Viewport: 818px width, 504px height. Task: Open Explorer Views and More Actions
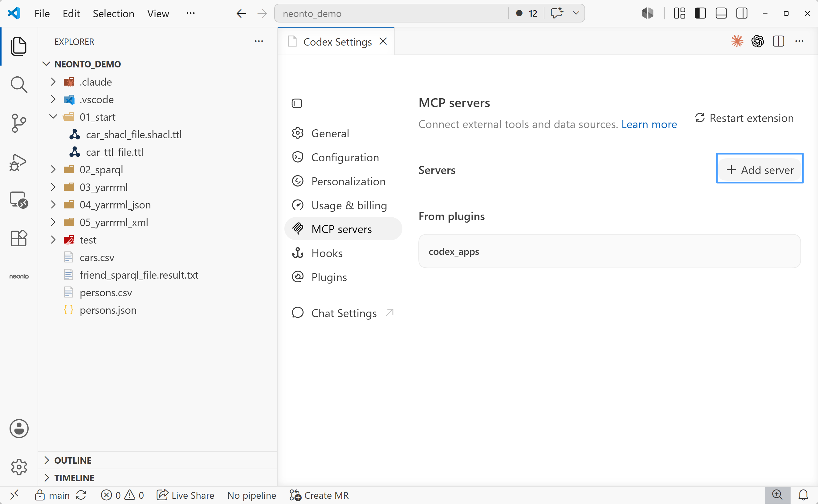click(259, 41)
